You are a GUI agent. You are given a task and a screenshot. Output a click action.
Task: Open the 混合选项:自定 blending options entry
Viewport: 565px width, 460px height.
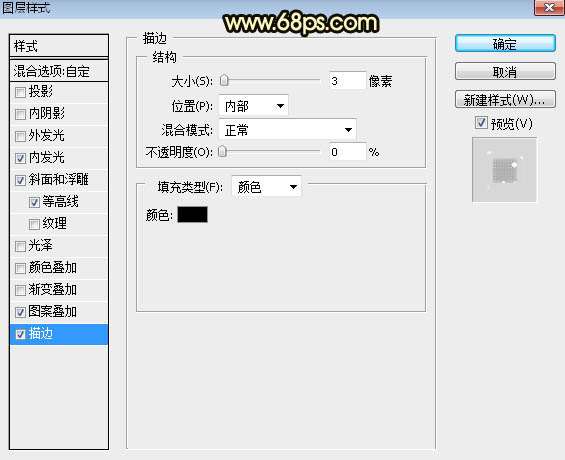tap(59, 71)
